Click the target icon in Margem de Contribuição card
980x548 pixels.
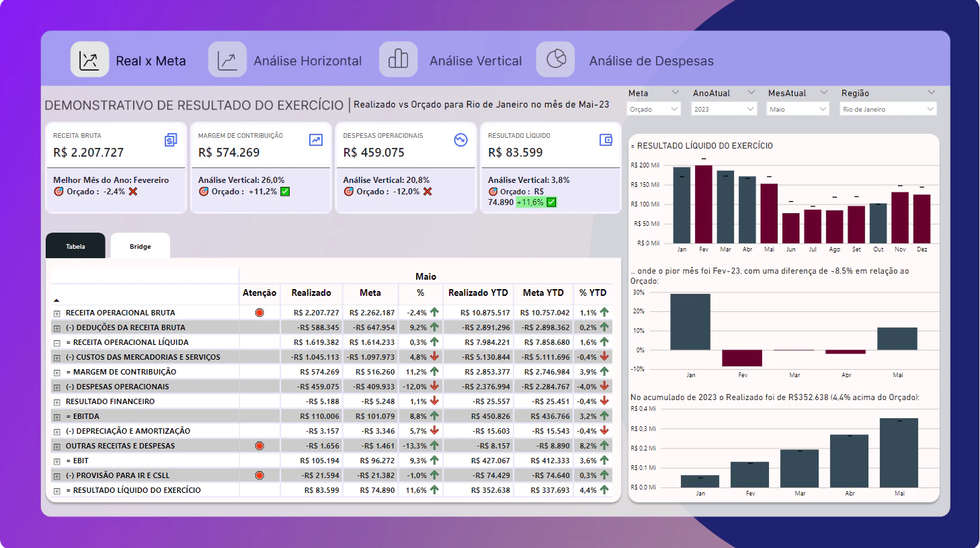204,192
